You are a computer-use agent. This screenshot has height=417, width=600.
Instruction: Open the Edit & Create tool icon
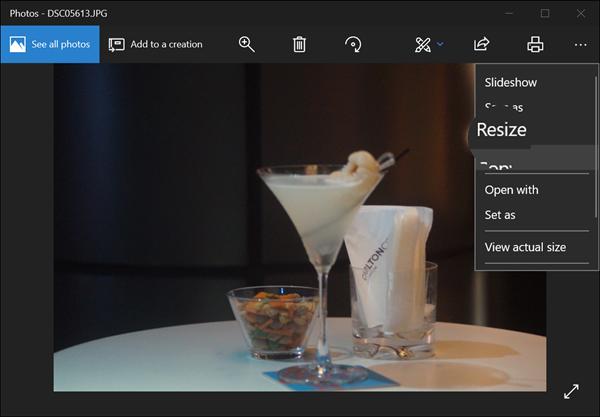[x=423, y=44]
